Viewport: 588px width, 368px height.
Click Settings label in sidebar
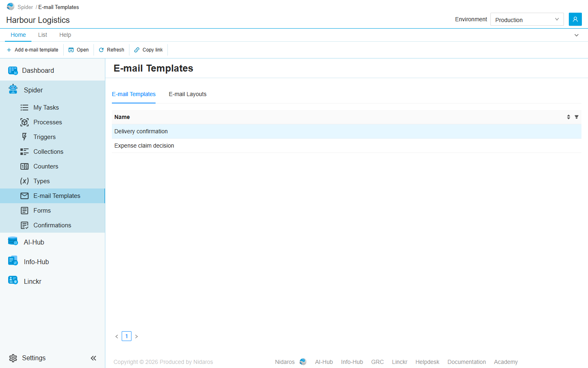(x=34, y=358)
